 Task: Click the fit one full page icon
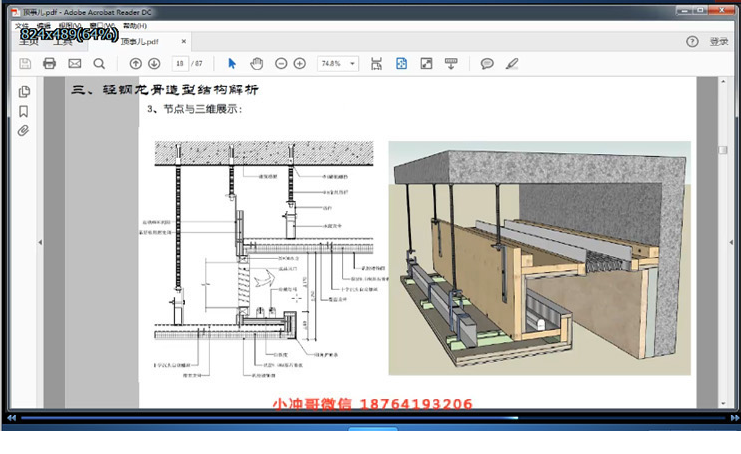(401, 63)
